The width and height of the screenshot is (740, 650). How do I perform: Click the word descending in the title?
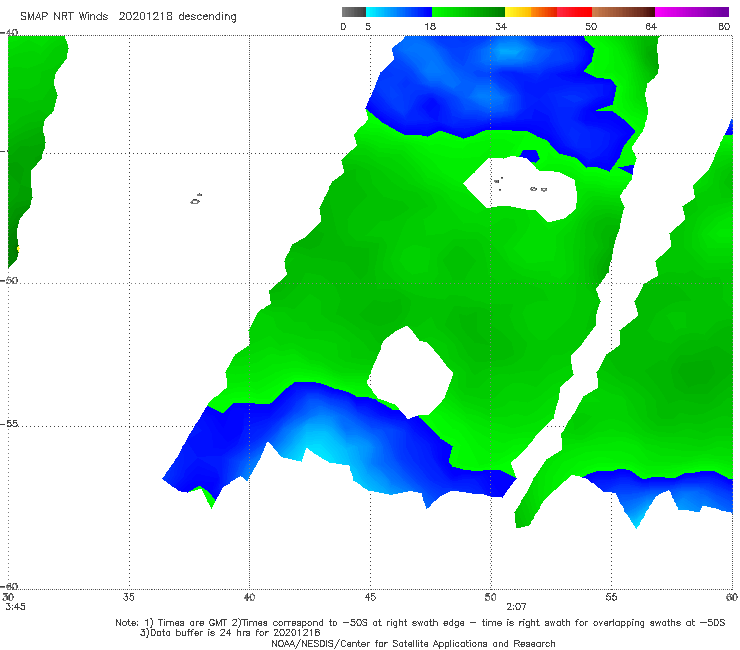tap(207, 17)
